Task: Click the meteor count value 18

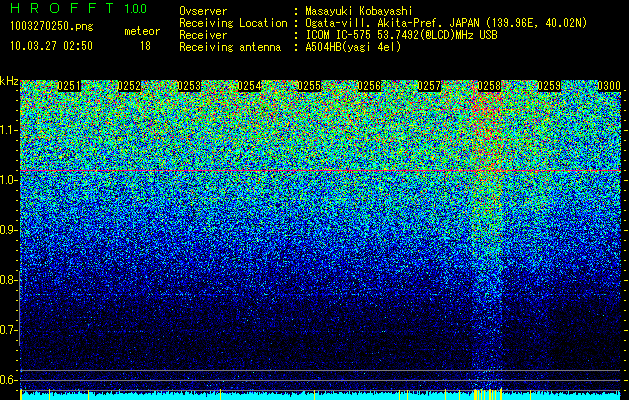Action: [x=145, y=46]
